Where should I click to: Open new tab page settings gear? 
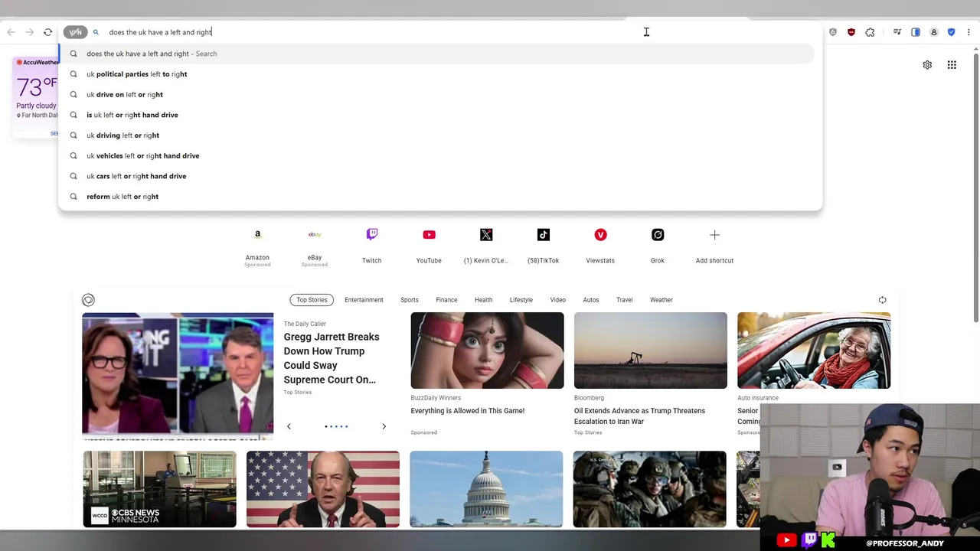pos(927,65)
